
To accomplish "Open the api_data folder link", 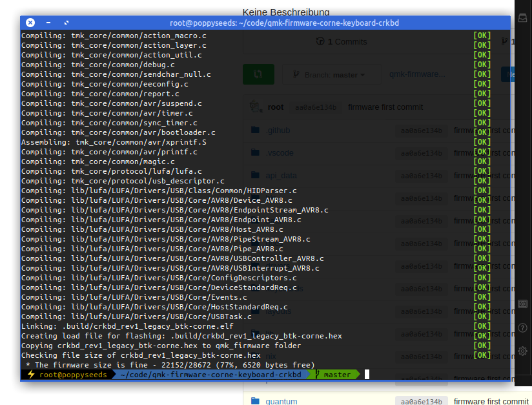I will 281,176.
